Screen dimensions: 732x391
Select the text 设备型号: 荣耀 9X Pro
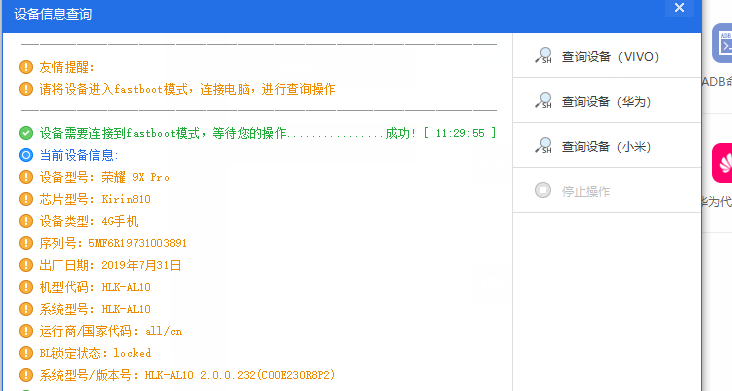pyautogui.click(x=105, y=177)
